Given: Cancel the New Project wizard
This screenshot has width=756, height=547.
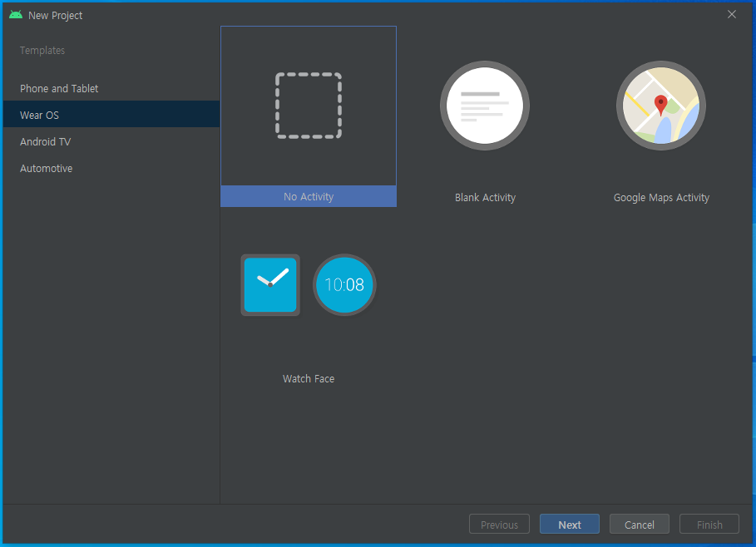Looking at the screenshot, I should click(x=640, y=525).
